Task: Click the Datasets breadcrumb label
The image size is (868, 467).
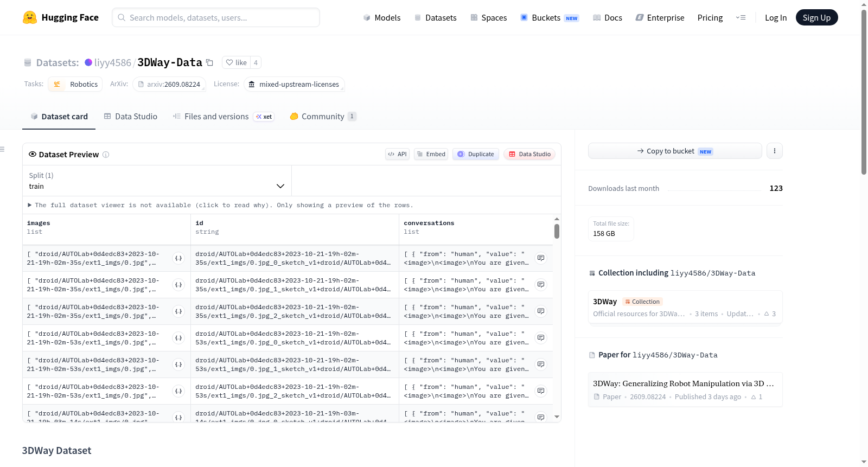Action: click(58, 62)
